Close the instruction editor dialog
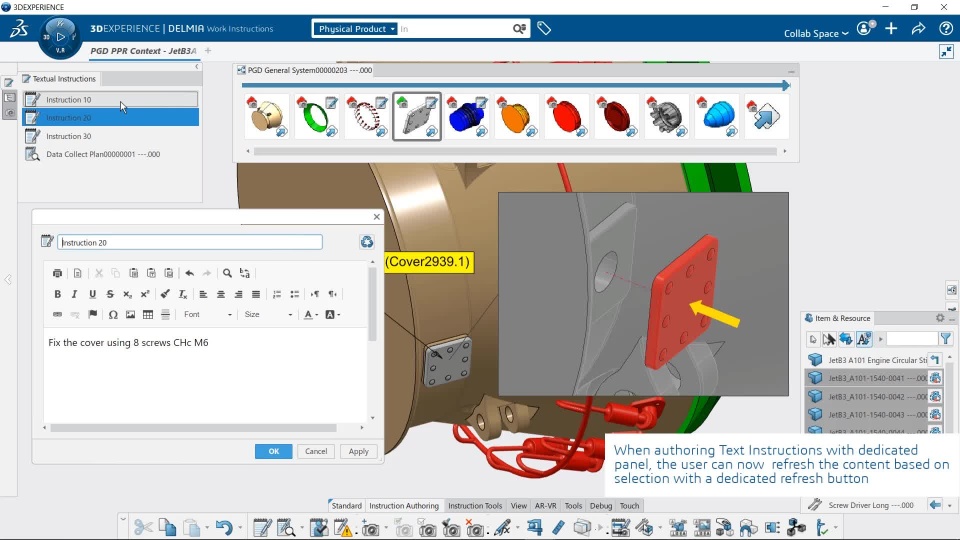Image resolution: width=960 pixels, height=540 pixels. [377, 217]
